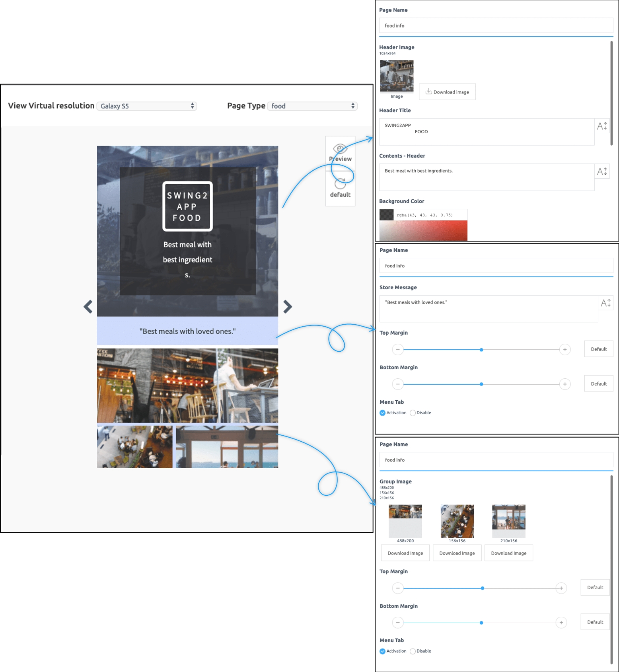The image size is (619, 672).
Task: Click the seaside terrace photo in preview
Action: click(227, 447)
